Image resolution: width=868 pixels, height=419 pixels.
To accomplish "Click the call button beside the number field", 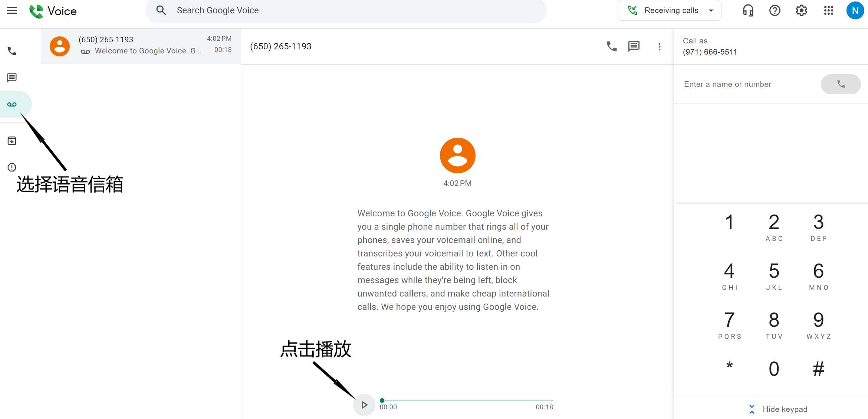I will [841, 84].
